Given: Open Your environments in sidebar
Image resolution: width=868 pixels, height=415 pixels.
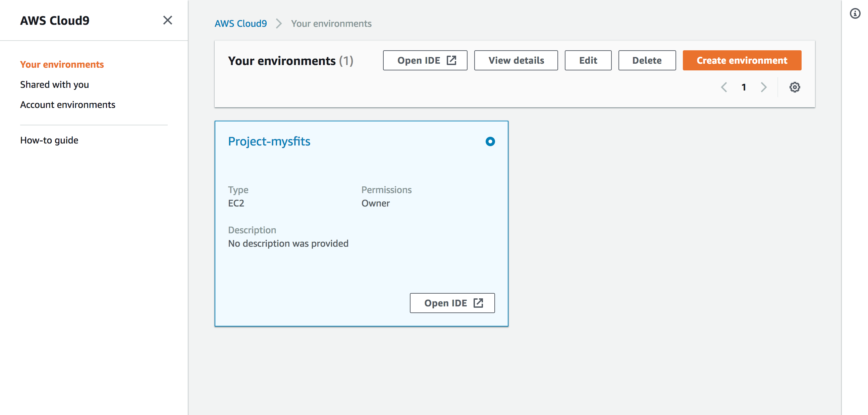Looking at the screenshot, I should pyautogui.click(x=62, y=64).
